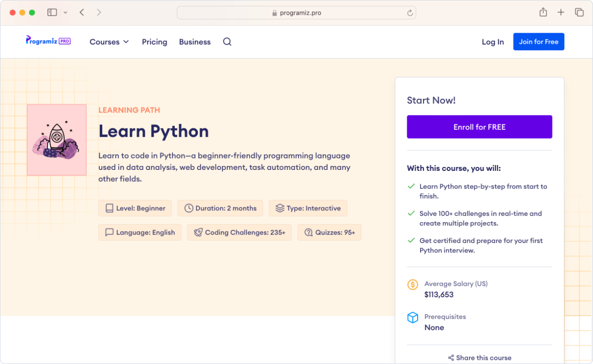Reload page using the address bar icon
Image resolution: width=593 pixels, height=364 pixels.
(410, 13)
